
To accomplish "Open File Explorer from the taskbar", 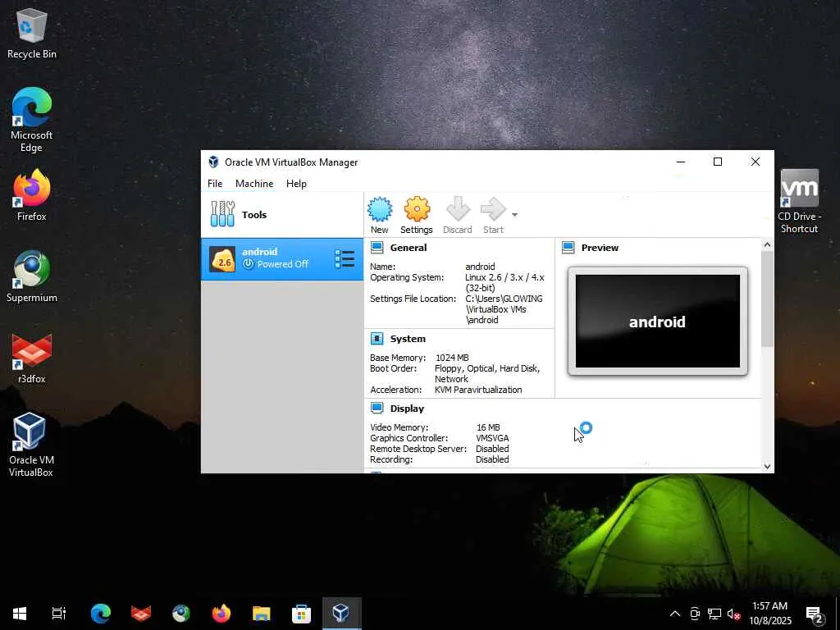I will point(262,614).
